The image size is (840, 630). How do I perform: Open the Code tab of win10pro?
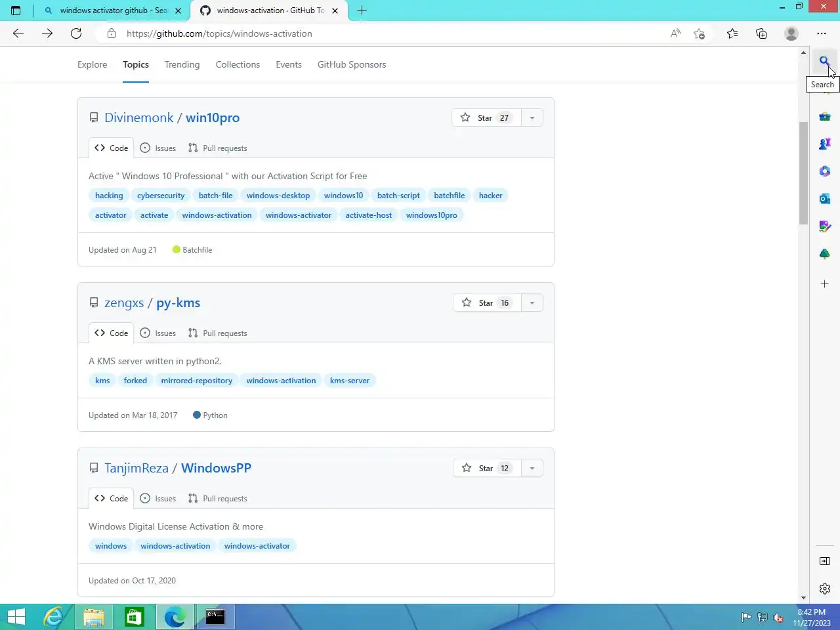[x=112, y=148]
